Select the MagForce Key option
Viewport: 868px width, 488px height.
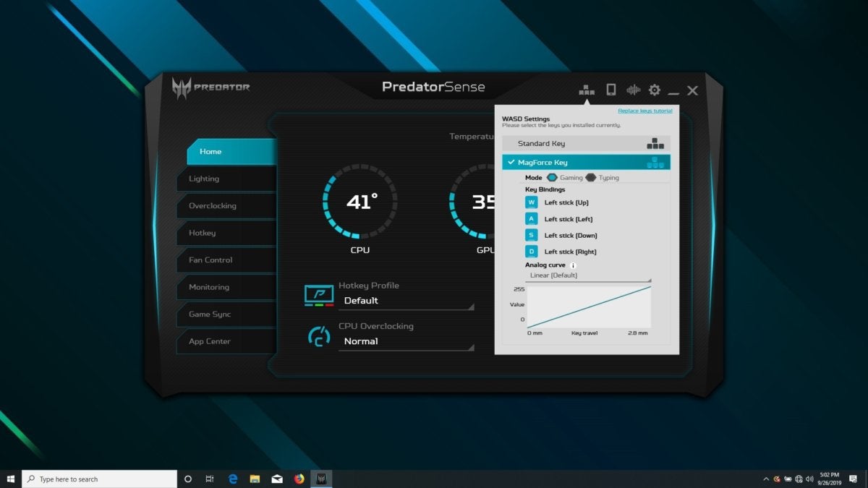[x=587, y=162]
